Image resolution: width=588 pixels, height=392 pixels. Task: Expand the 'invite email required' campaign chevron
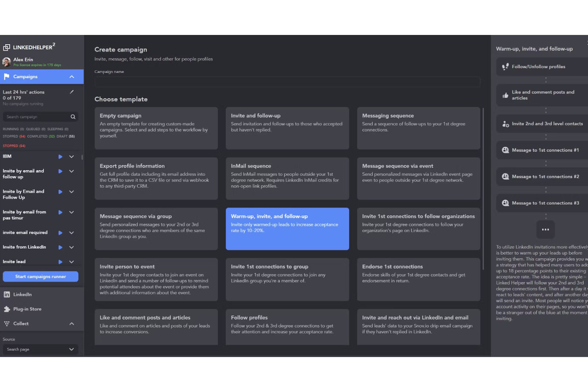click(x=72, y=233)
